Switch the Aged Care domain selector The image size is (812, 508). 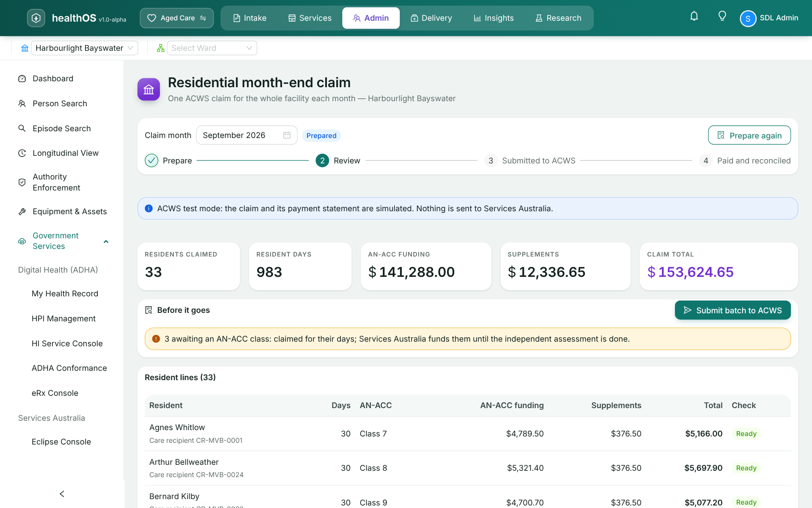(x=177, y=18)
